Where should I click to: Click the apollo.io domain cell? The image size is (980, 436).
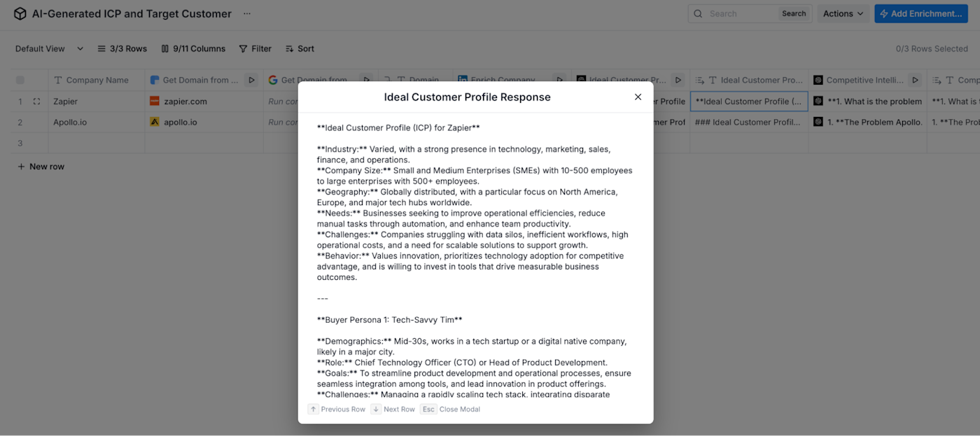tap(204, 122)
